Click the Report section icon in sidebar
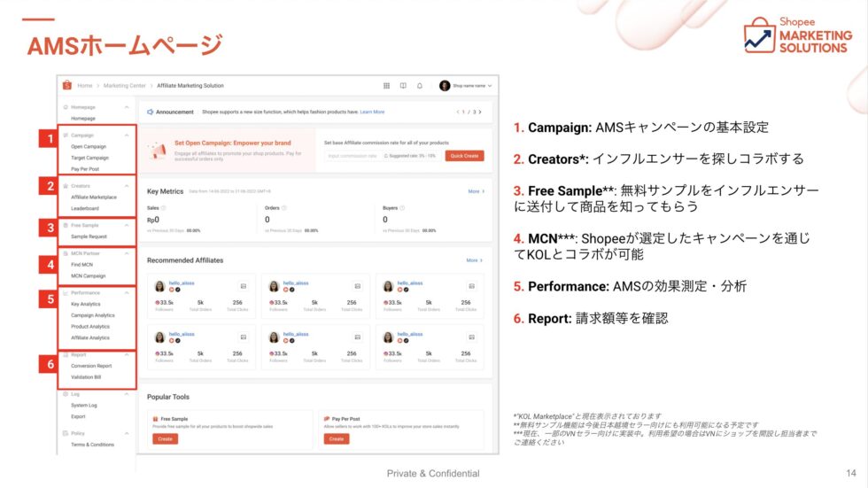Viewport: 868px width, 488px height. pyautogui.click(x=66, y=354)
